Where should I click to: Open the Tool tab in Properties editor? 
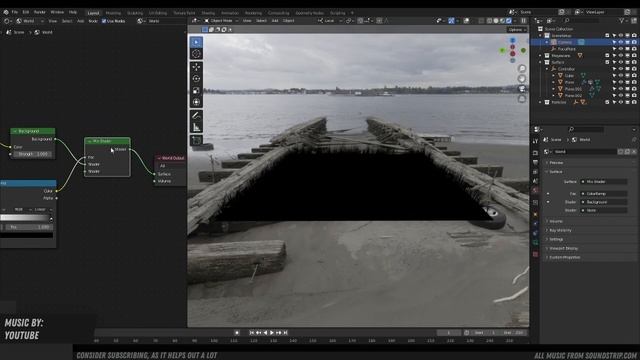click(x=535, y=141)
